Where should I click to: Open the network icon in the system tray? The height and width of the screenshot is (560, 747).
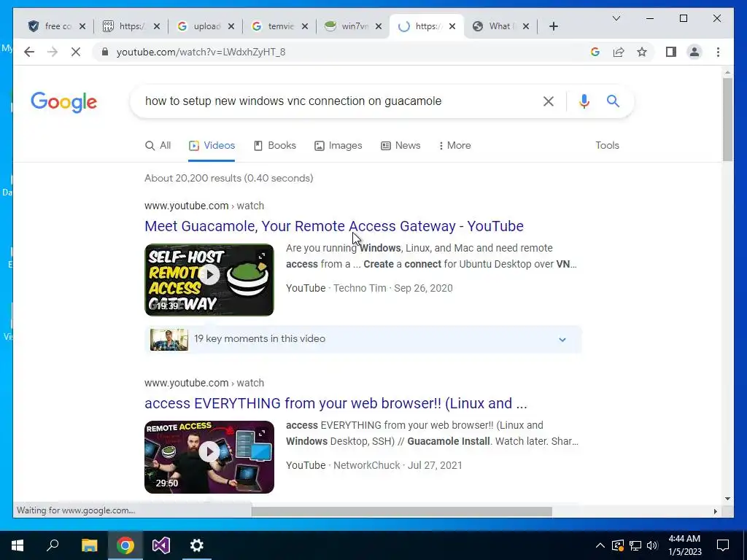[635, 545]
